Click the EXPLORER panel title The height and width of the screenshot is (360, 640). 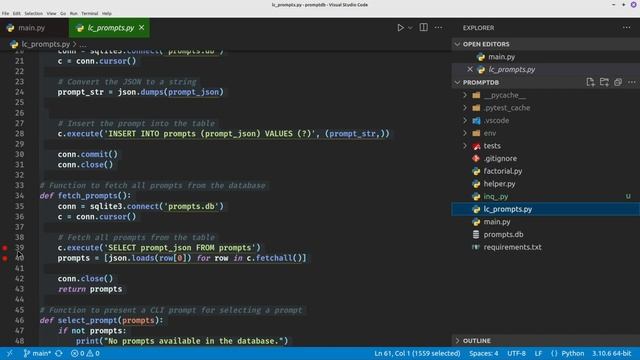[x=478, y=28]
